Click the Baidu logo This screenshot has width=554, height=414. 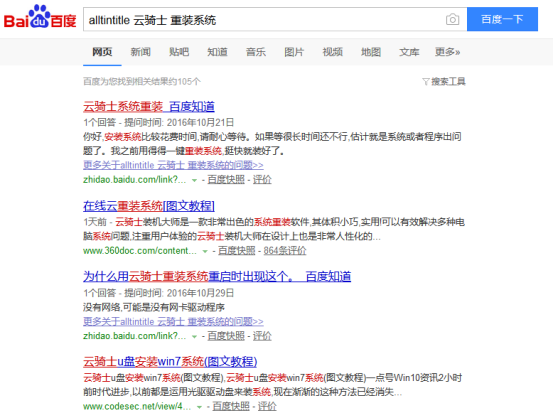(40, 17)
